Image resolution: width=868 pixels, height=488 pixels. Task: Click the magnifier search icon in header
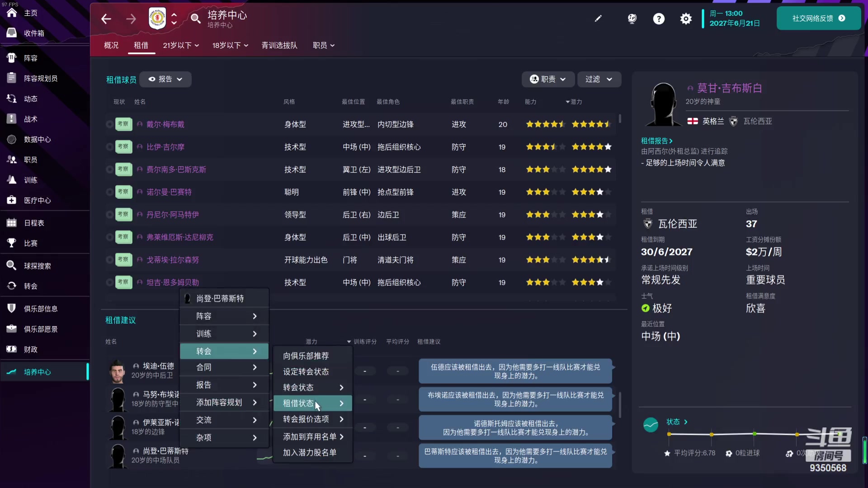[195, 19]
